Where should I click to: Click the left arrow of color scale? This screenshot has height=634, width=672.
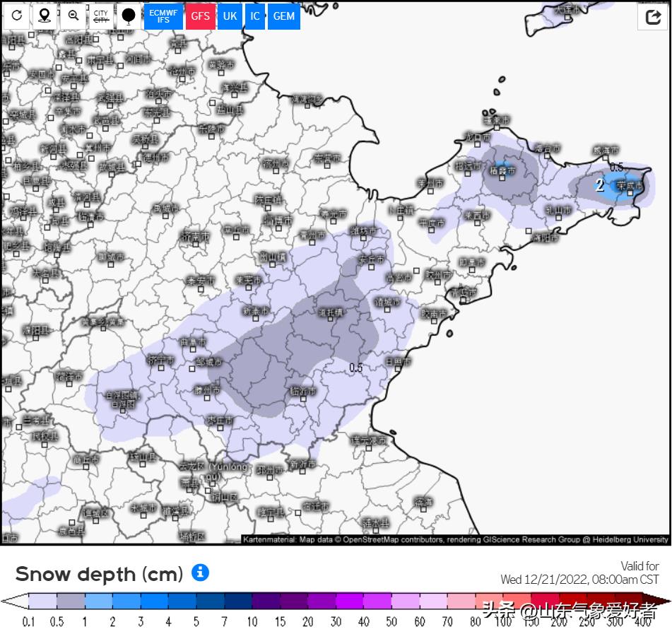pyautogui.click(x=14, y=601)
